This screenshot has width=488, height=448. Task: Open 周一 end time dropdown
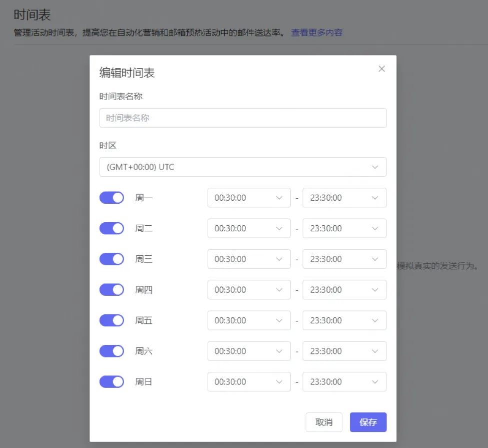344,198
